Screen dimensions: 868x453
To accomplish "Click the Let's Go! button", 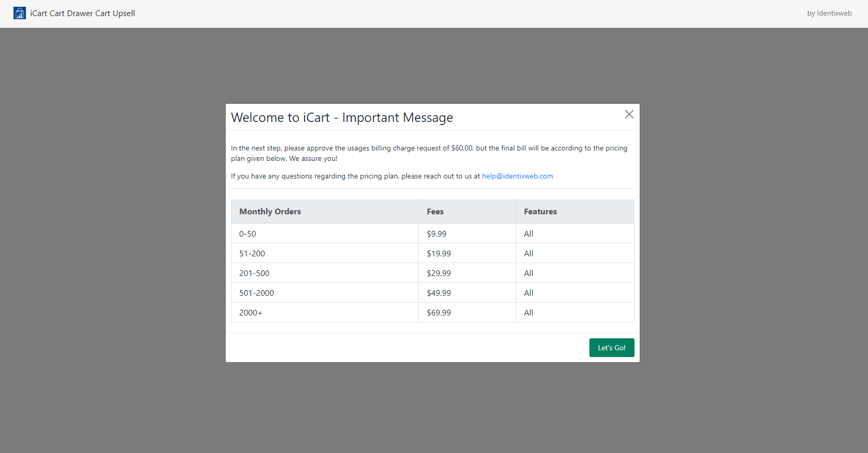I will (612, 348).
